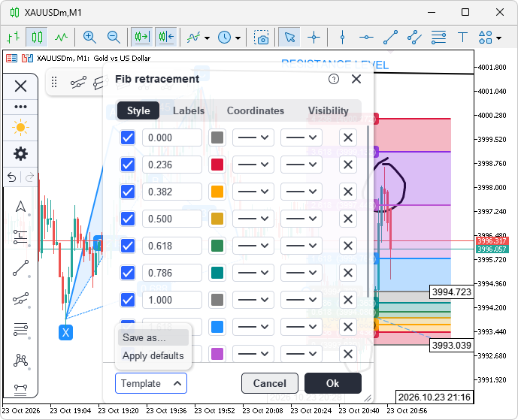Select the sidebar trendline tool

pyautogui.click(x=20, y=267)
